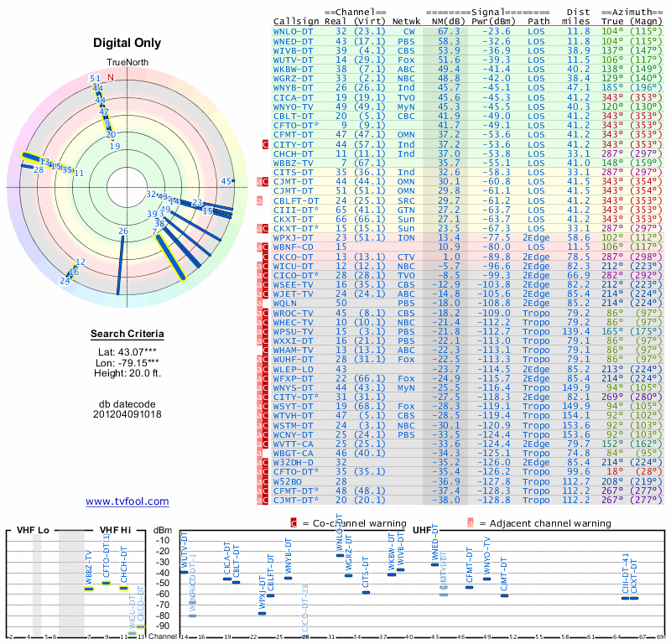
Task: Click the WNYB-DT marker in the UHF chart
Action: (288, 578)
